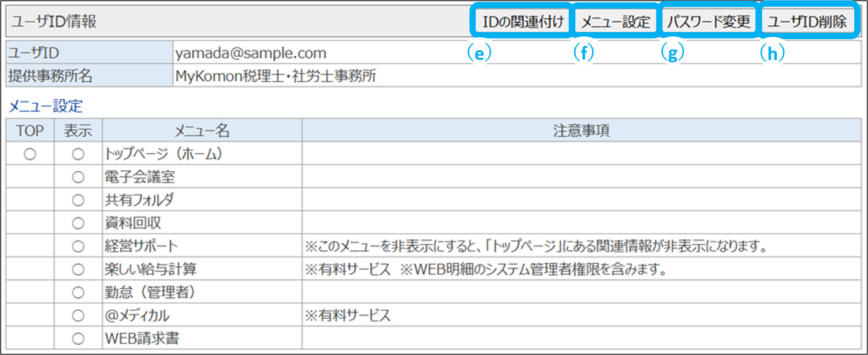Viewport: 868px width, 355px height.
Task: Click the IDの関連付け button
Action: 522,22
